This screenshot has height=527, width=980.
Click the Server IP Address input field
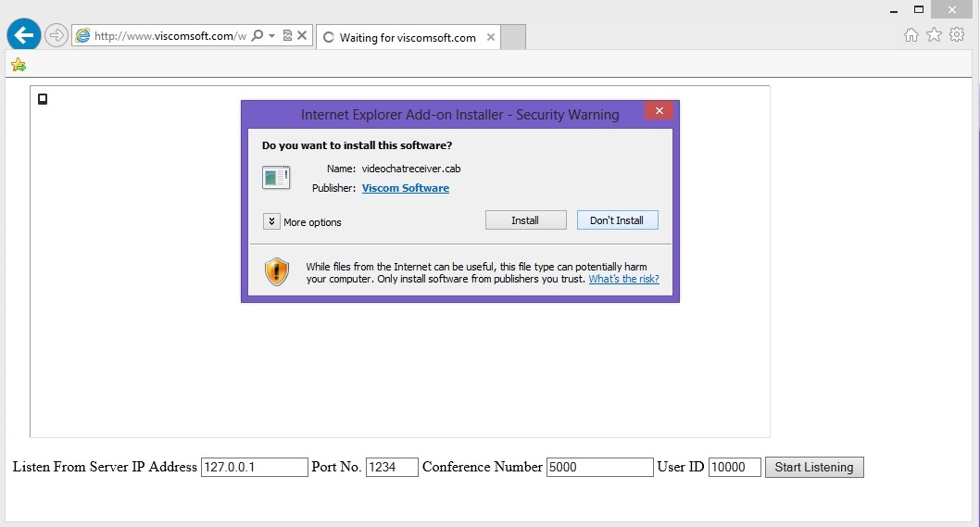pos(254,467)
